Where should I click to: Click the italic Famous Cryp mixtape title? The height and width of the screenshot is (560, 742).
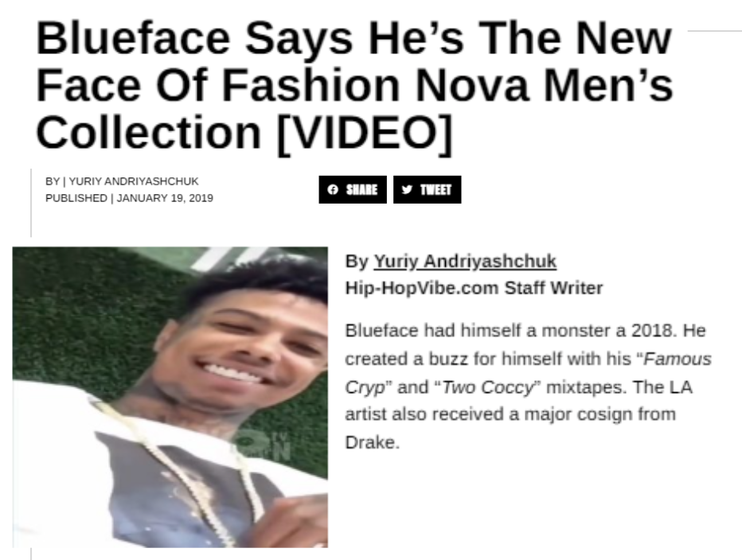[528, 373]
